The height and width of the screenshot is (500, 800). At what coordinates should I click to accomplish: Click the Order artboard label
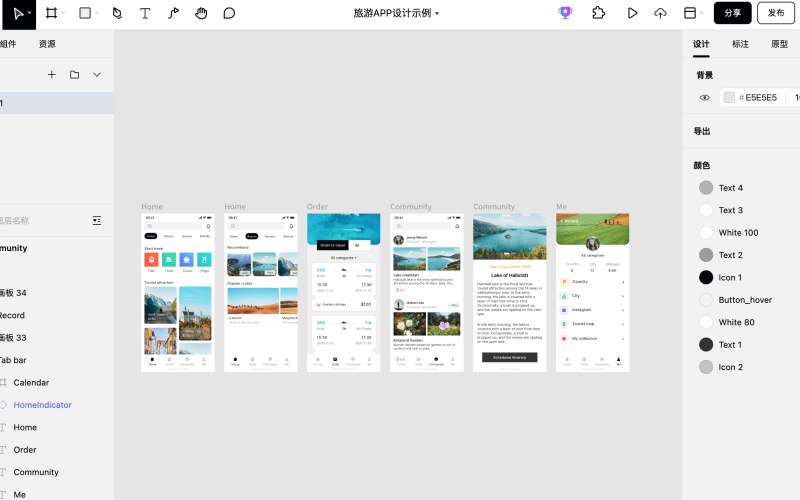tap(317, 207)
